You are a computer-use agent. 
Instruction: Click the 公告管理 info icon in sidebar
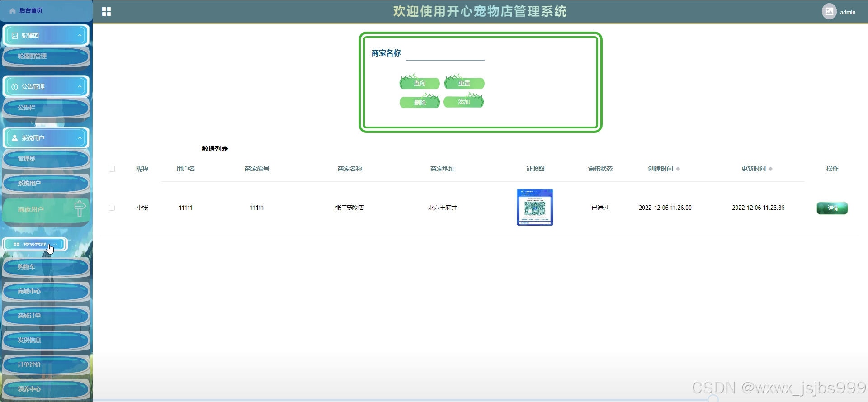15,86
